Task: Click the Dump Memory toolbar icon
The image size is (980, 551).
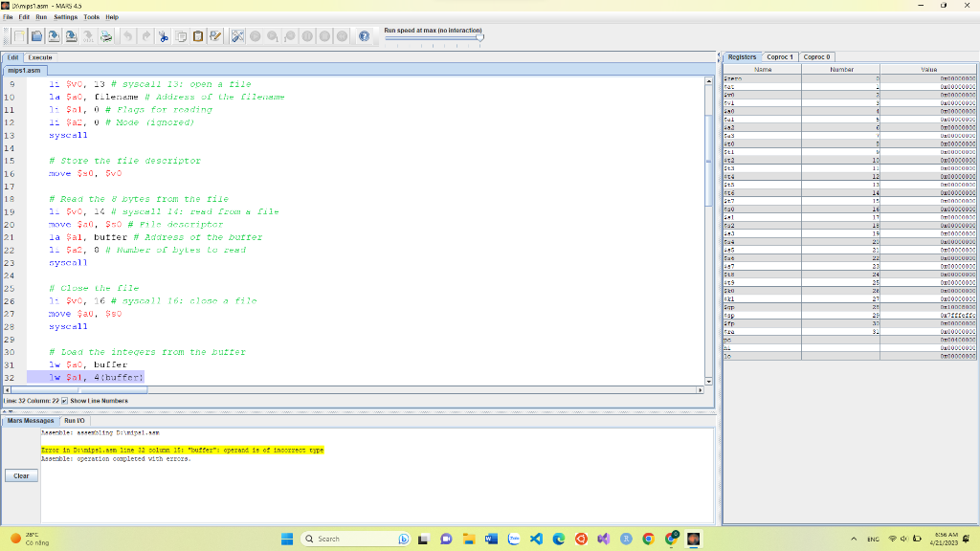Action: (89, 36)
